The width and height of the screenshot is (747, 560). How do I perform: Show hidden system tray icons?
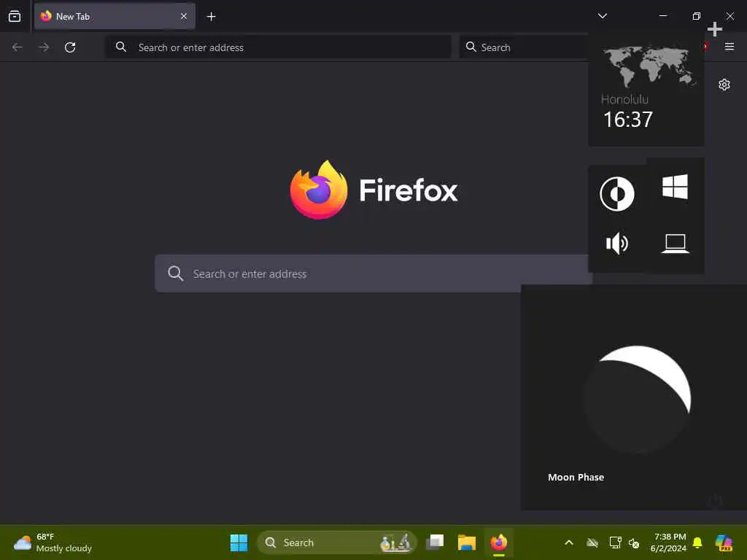coord(569,542)
